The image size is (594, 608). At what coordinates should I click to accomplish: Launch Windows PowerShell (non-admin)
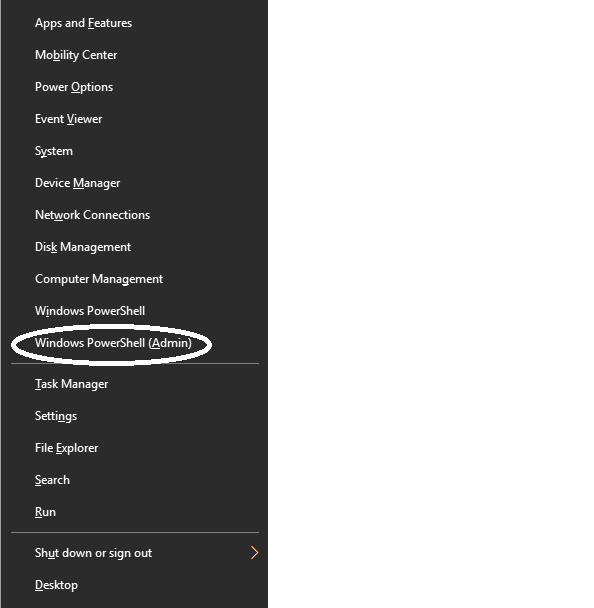point(134,311)
